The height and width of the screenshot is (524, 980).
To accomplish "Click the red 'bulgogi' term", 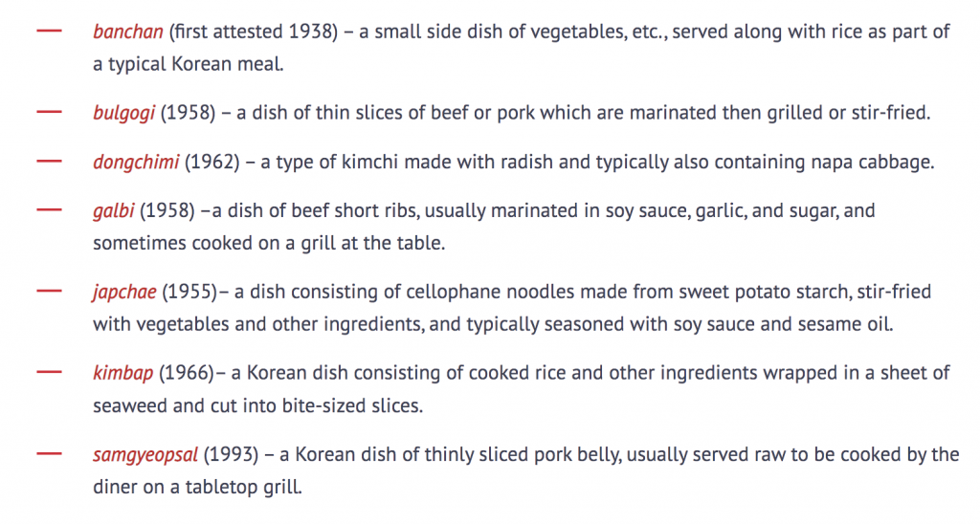I will pyautogui.click(x=123, y=113).
